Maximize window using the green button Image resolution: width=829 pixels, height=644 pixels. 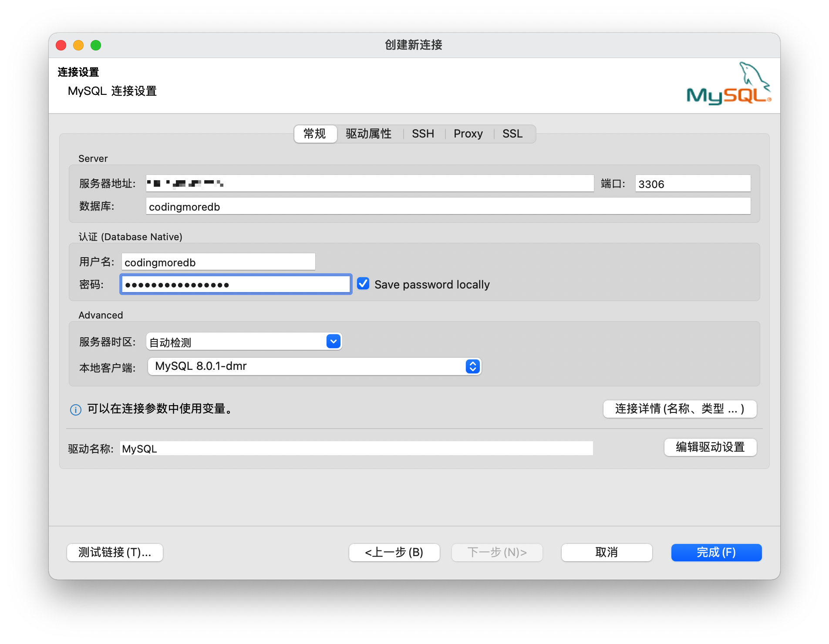[x=96, y=45]
